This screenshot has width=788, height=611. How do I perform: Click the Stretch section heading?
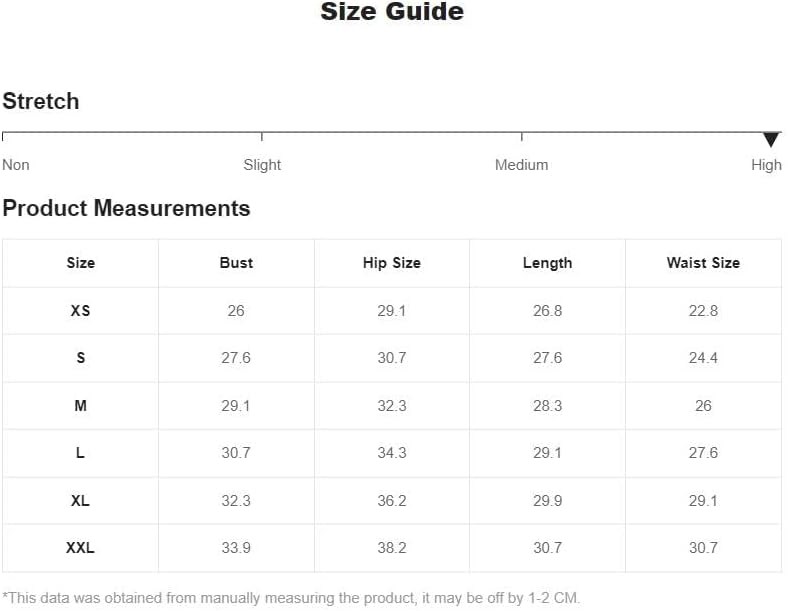[41, 101]
